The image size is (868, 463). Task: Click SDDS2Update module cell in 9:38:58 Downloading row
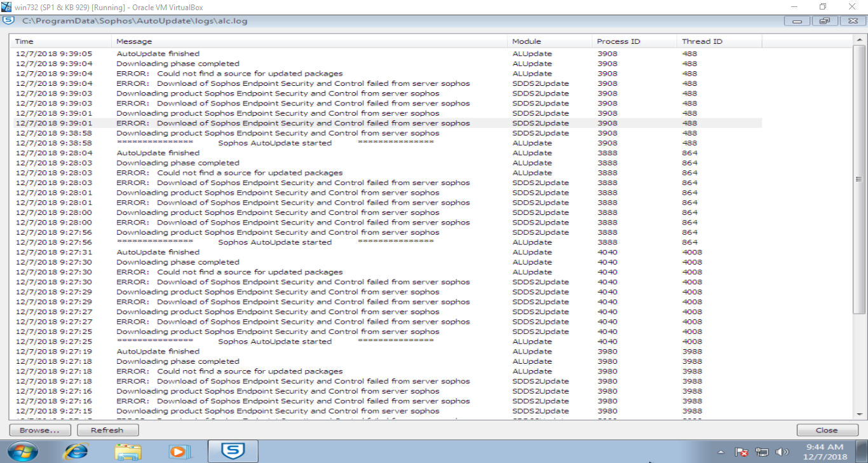[x=540, y=133]
